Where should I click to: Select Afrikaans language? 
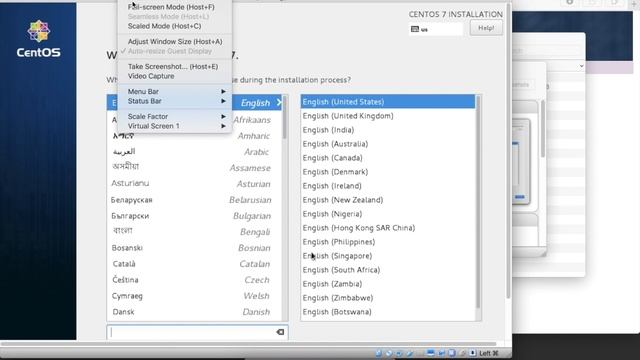click(195, 120)
